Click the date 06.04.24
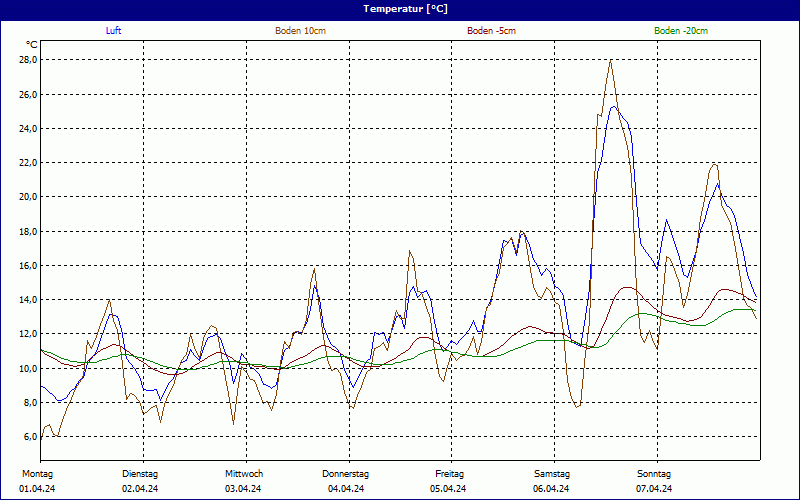 click(x=551, y=489)
